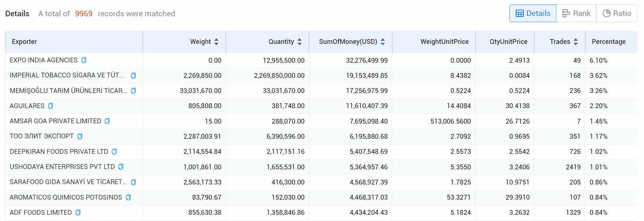Switch to the Rank view tab
Image resolution: width=644 pixels, height=221 pixels.
click(x=576, y=13)
